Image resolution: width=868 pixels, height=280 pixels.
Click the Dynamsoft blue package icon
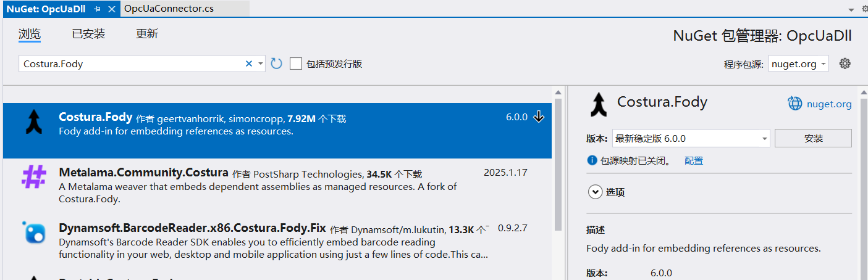tap(33, 233)
